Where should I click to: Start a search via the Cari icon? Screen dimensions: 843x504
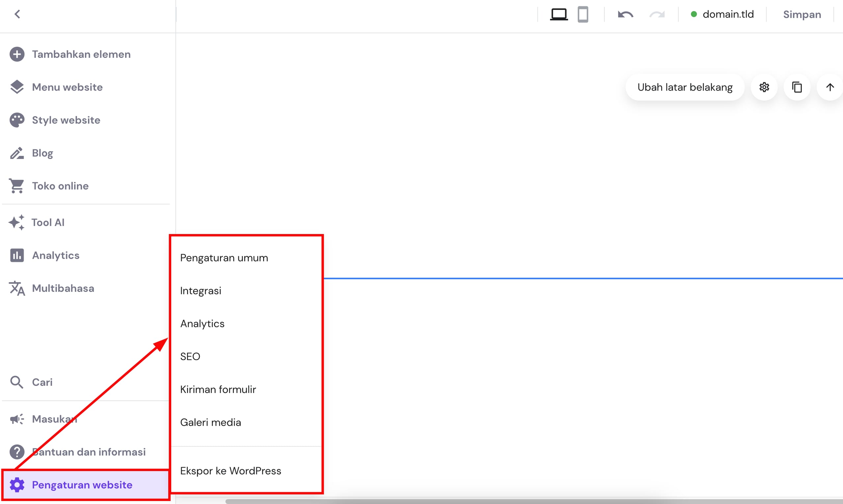tap(42, 382)
